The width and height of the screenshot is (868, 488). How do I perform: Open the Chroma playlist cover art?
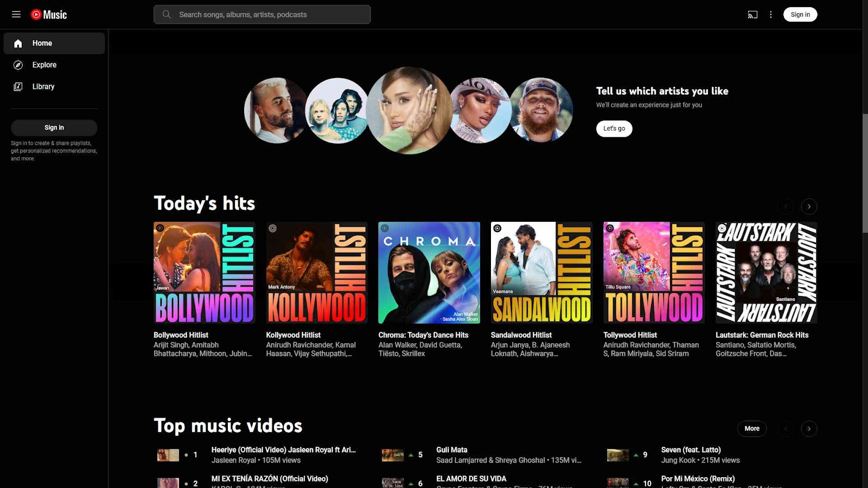pyautogui.click(x=429, y=273)
